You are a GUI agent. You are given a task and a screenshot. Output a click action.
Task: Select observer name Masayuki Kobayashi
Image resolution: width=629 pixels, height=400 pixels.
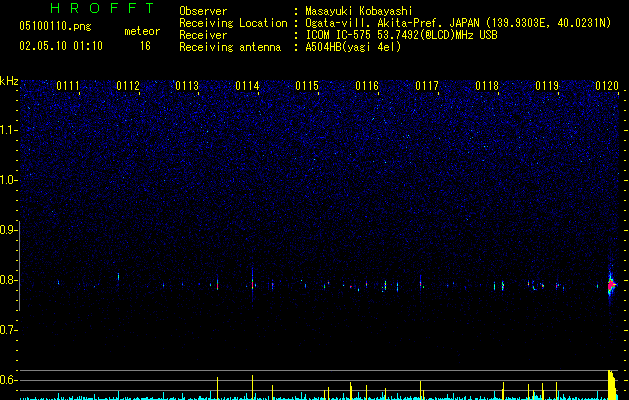(359, 11)
